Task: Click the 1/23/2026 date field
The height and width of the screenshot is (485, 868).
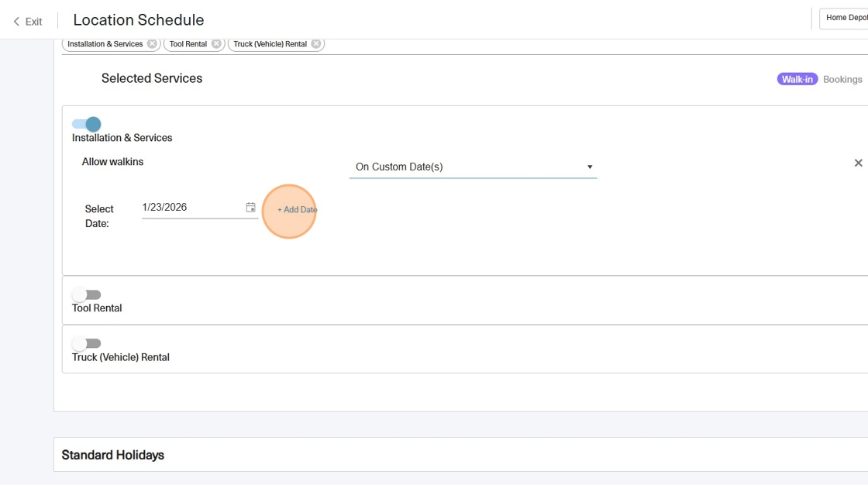Action: coord(190,207)
